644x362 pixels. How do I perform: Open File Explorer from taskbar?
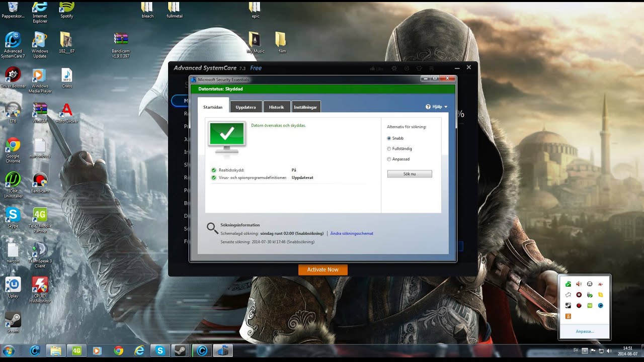(x=55, y=350)
